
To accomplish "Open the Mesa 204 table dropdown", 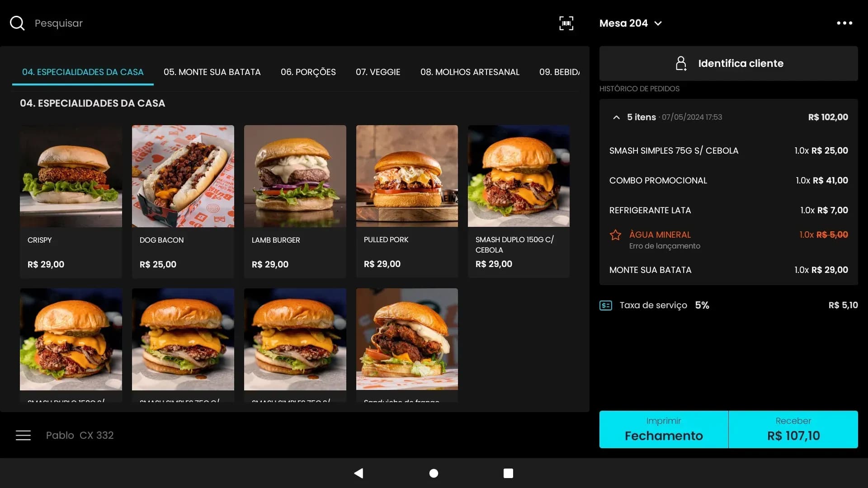I will click(631, 23).
